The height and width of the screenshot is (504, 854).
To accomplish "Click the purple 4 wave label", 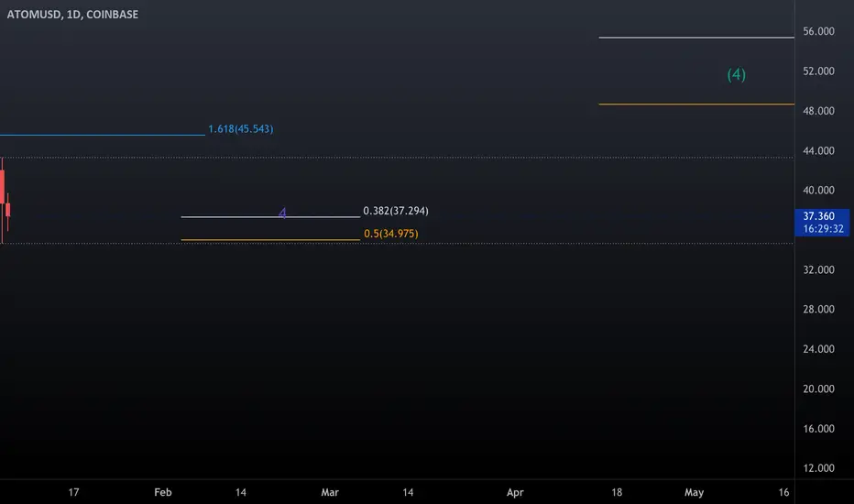I will pos(282,213).
